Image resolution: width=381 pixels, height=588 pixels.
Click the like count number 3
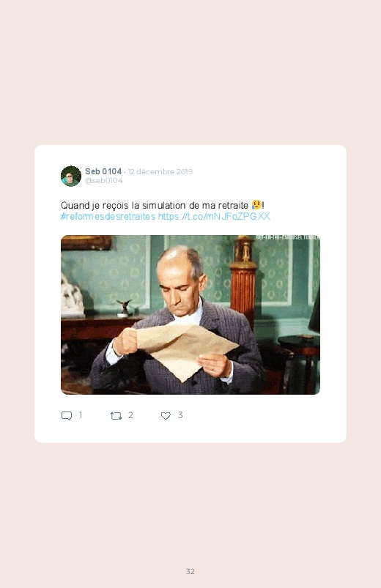[x=180, y=415]
